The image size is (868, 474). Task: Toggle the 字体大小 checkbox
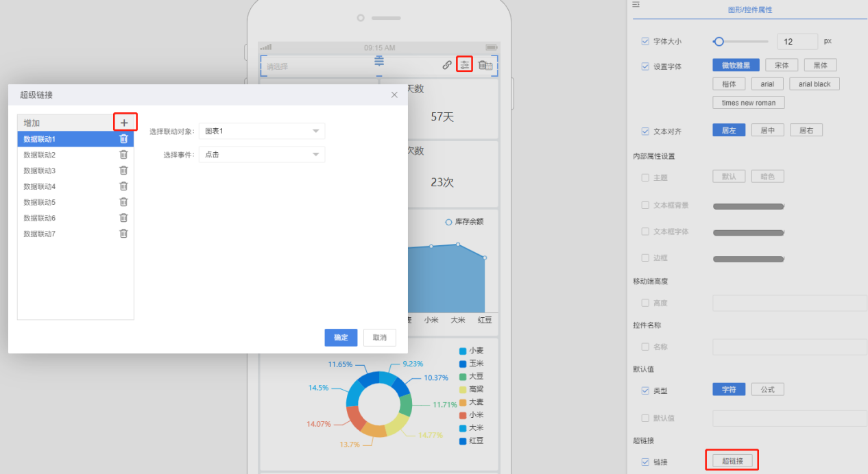tap(644, 42)
